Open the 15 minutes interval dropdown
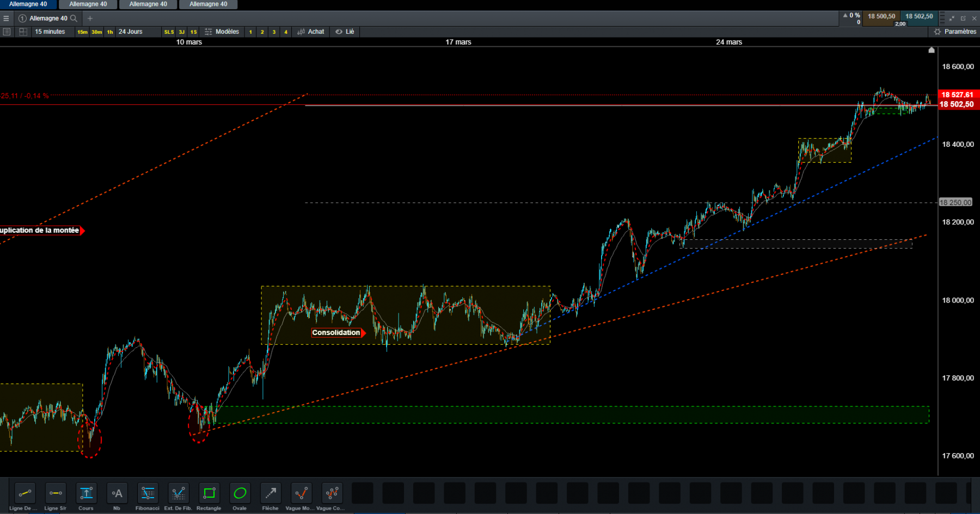Image resolution: width=980 pixels, height=514 pixels. 50,32
